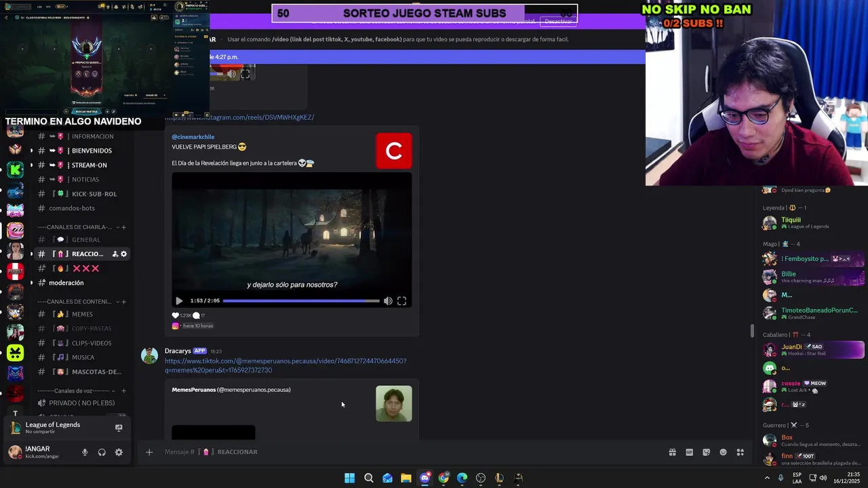Screen dimensions: 868x488
Task: Open member TimoteoBaneadoPorunC in list
Action: pyautogui.click(x=813, y=313)
